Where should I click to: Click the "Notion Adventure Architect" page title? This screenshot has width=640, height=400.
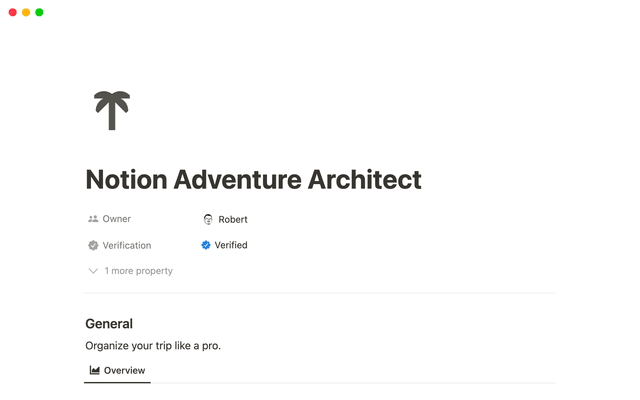(253, 180)
